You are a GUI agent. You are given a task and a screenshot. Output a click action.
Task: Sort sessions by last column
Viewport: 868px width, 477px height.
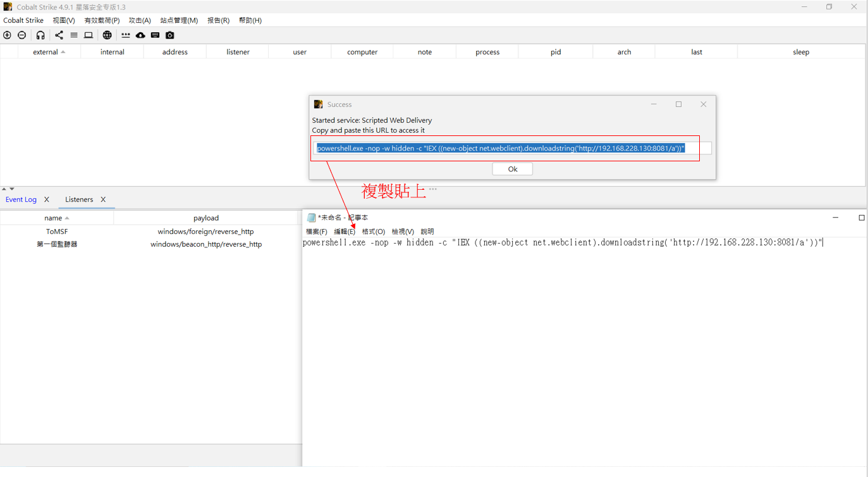point(697,52)
